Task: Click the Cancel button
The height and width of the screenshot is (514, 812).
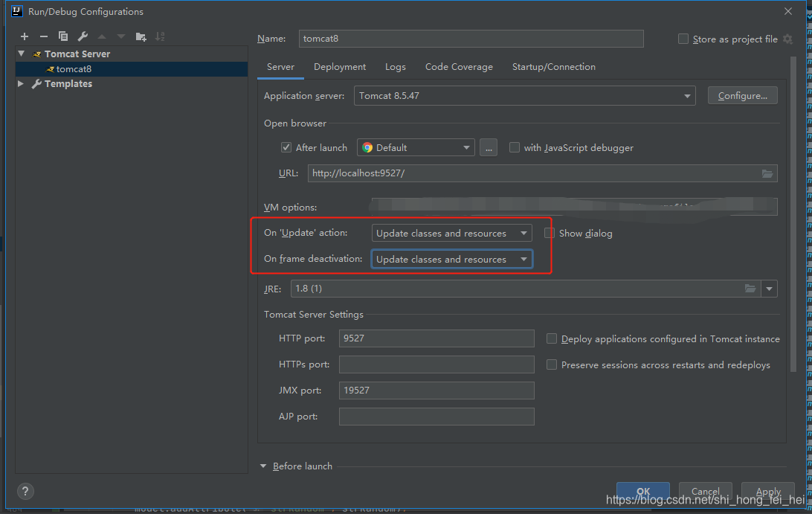Action: [706, 491]
